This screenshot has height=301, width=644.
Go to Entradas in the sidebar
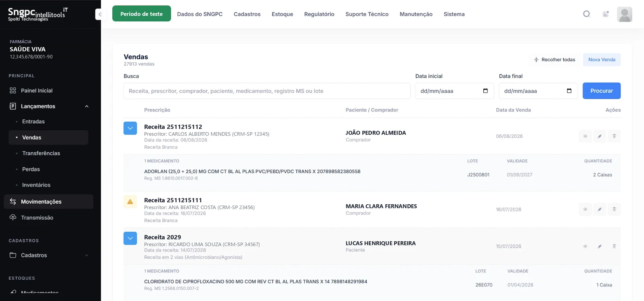click(33, 122)
